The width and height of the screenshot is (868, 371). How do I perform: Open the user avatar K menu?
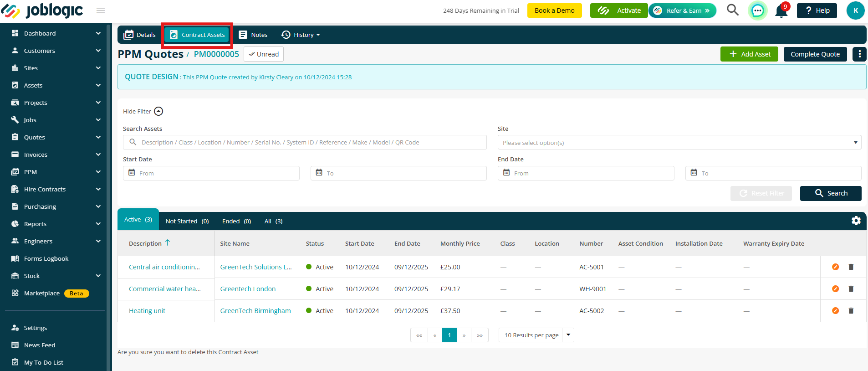pyautogui.click(x=855, y=10)
